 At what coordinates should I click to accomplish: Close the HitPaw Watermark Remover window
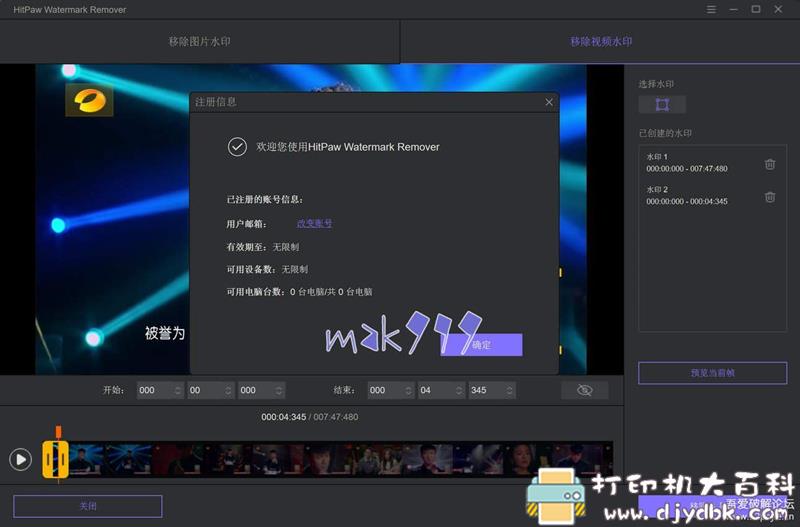(x=778, y=9)
